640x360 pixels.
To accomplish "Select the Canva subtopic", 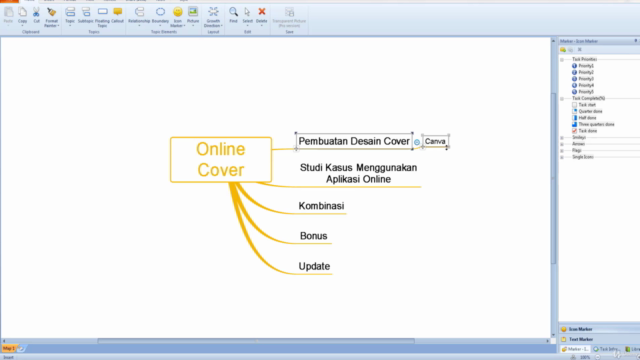I will 435,141.
